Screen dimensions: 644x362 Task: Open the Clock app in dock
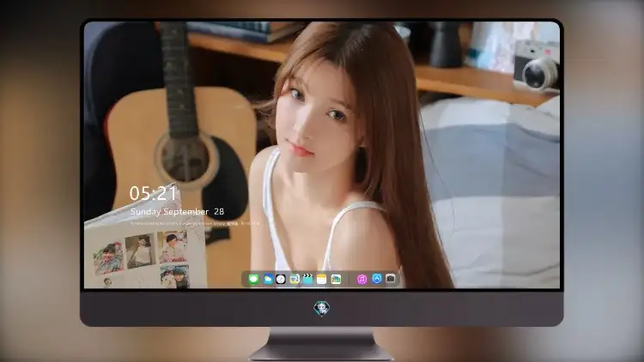[281, 280]
